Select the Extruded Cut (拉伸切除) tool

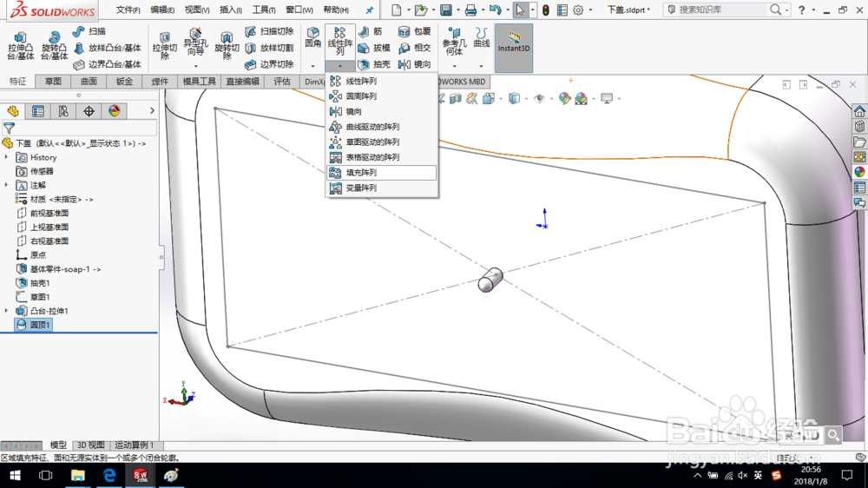point(164,45)
